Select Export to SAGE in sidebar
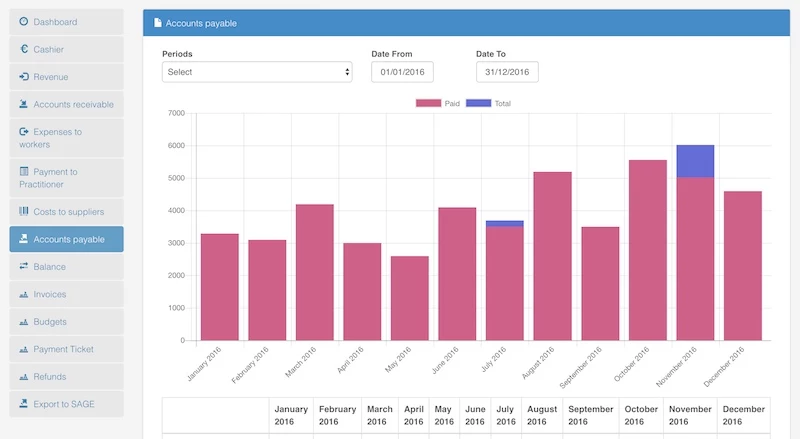 coord(64,404)
